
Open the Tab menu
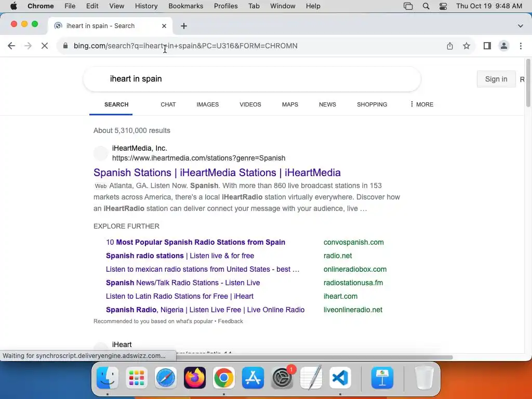tap(254, 6)
